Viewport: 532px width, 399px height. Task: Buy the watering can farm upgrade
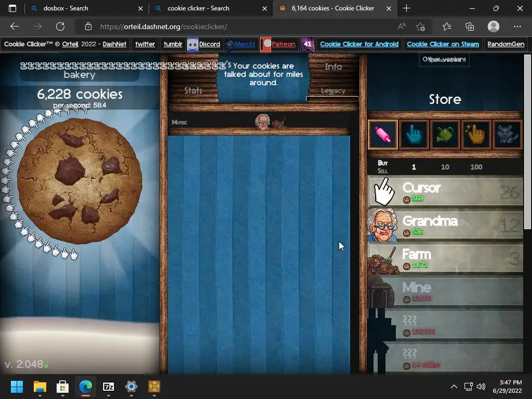point(445,135)
